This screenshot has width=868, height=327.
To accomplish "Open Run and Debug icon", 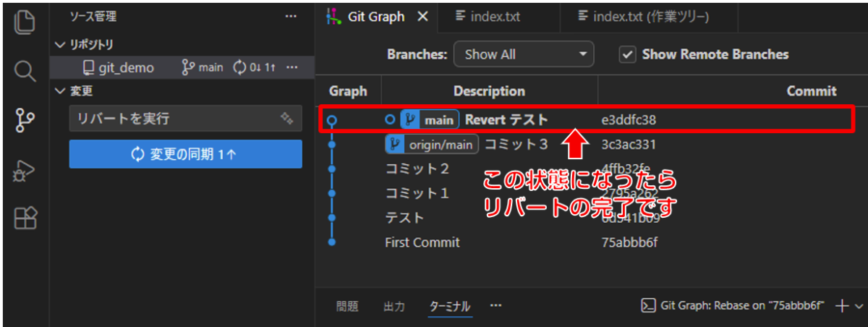I will click(x=25, y=169).
